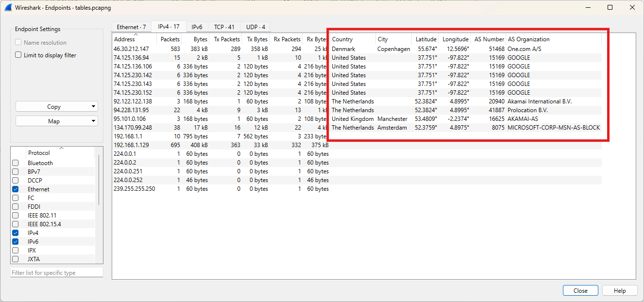644x302 pixels.
Task: Click the Copenhagen city cell
Action: point(394,49)
